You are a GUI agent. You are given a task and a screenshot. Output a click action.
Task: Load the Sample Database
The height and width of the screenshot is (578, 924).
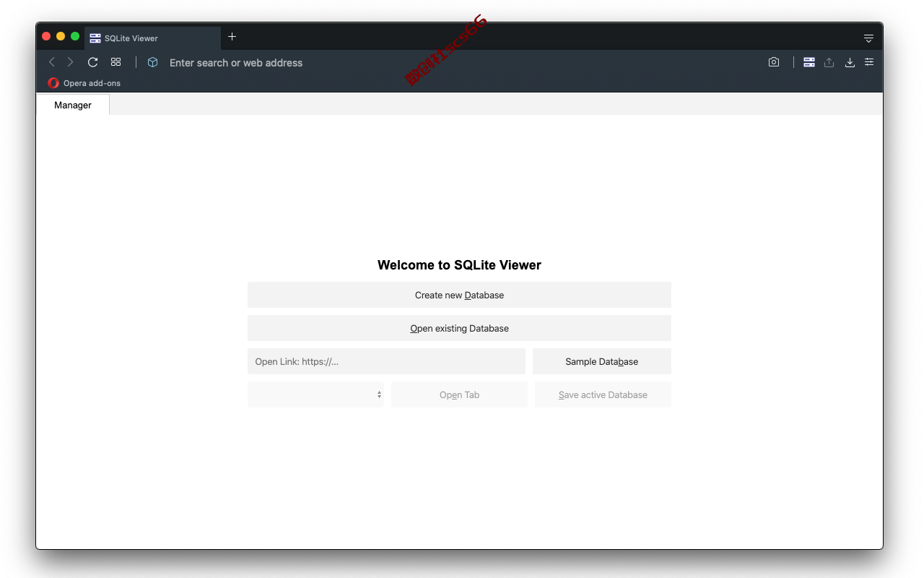[x=602, y=361]
